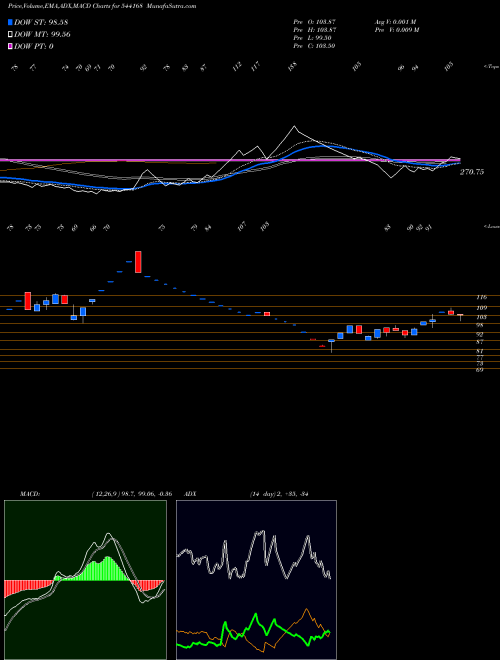Click the 117 top label
The width and height of the screenshot is (500, 660).
(x=255, y=66)
